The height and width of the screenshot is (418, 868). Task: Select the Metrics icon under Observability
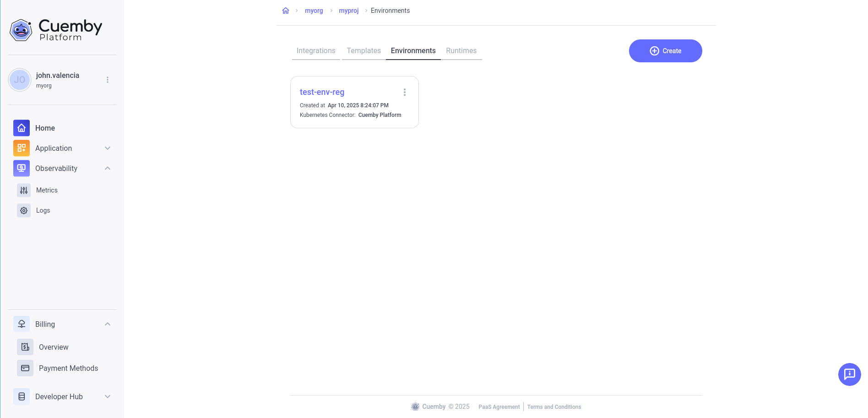tap(23, 190)
